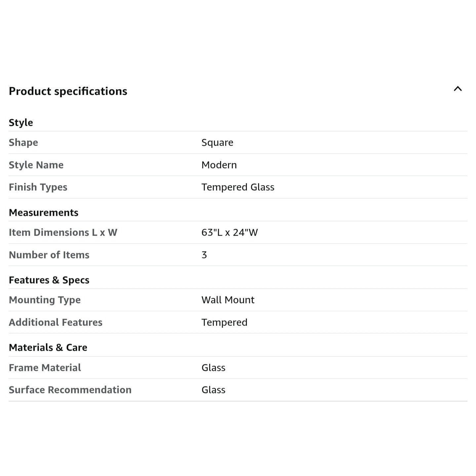Click the Measurements section heading
Screen dimensions: 476x476
pyautogui.click(x=44, y=213)
